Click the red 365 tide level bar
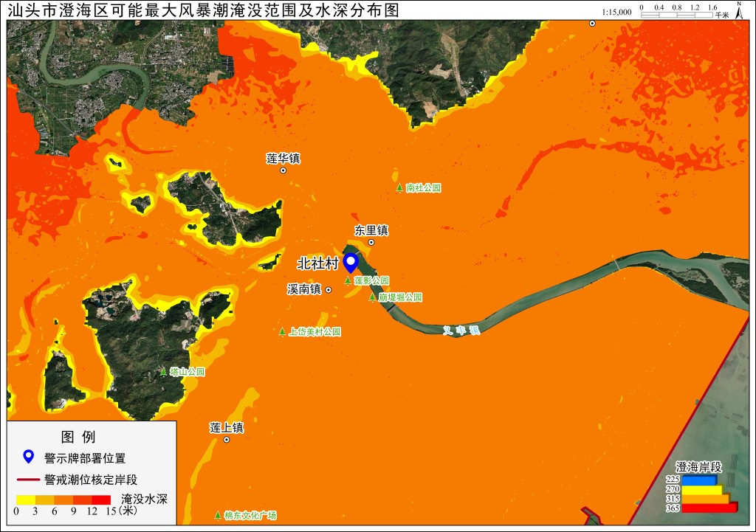Screen dimensions: 756x532 pyautogui.click(x=709, y=508)
